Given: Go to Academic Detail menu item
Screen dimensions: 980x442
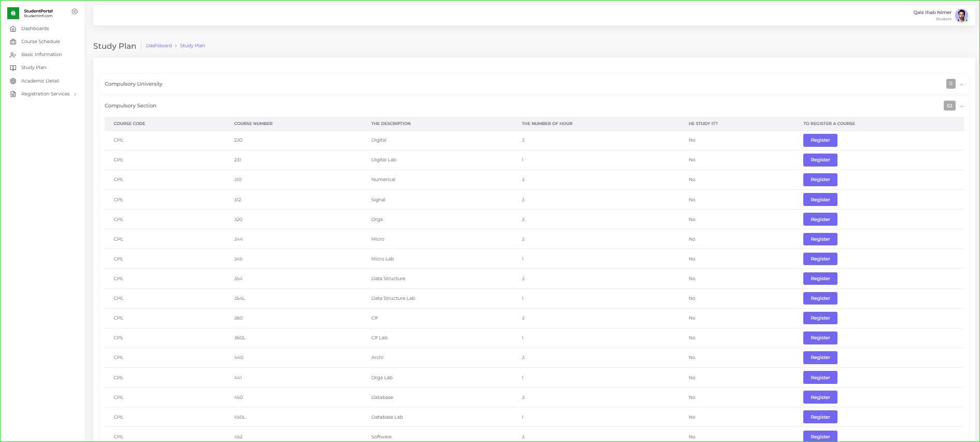Looking at the screenshot, I should (x=40, y=81).
